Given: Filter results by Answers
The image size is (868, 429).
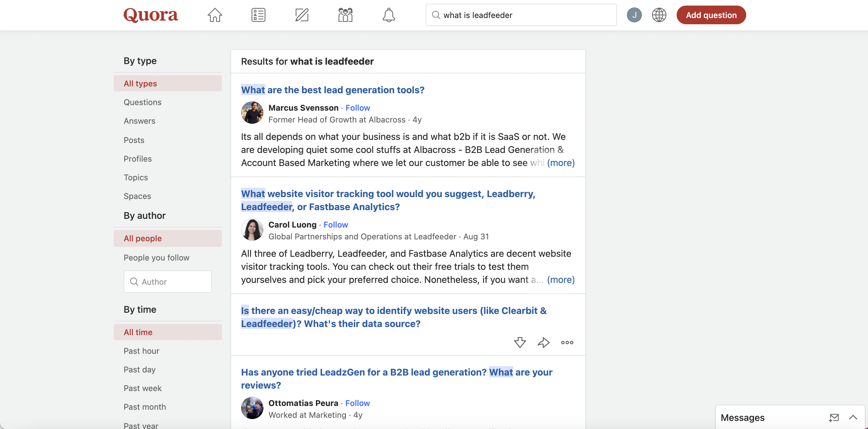Looking at the screenshot, I should pyautogui.click(x=139, y=121).
